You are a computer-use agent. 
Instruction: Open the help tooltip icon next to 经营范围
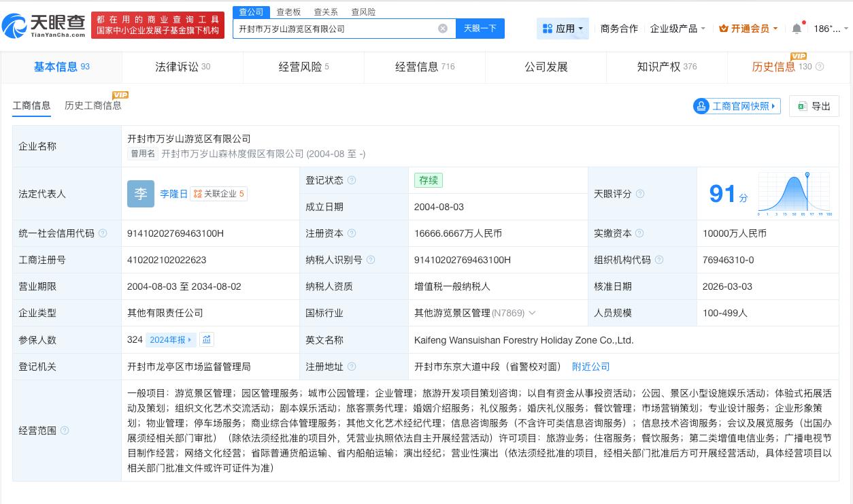[x=64, y=430]
